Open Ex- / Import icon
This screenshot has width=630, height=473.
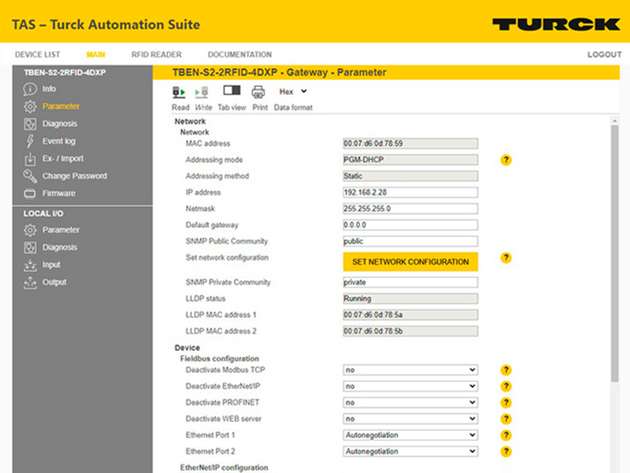tap(30, 159)
